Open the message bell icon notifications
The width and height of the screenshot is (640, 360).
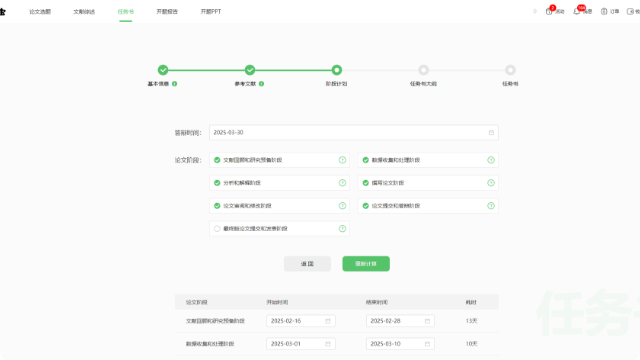click(577, 11)
